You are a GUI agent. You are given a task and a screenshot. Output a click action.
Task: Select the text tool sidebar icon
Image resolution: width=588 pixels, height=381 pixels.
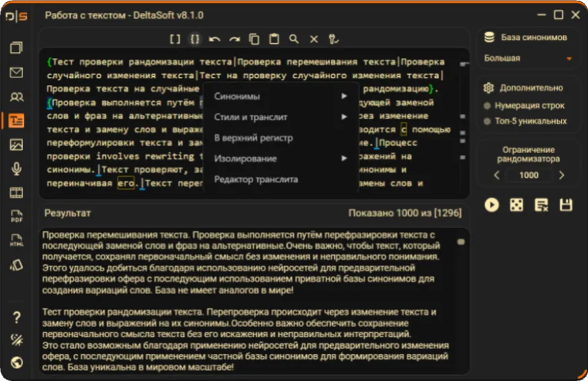tap(16, 121)
